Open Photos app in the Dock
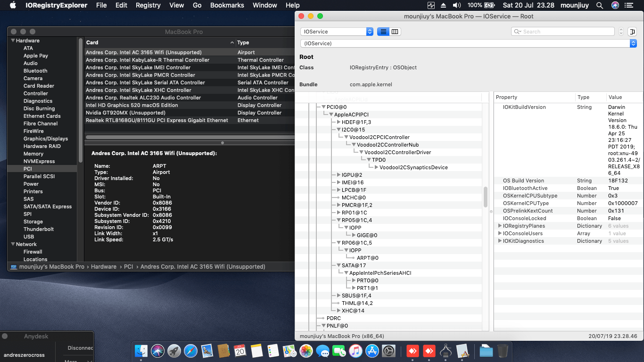This screenshot has height=362, width=644. pos(306,351)
